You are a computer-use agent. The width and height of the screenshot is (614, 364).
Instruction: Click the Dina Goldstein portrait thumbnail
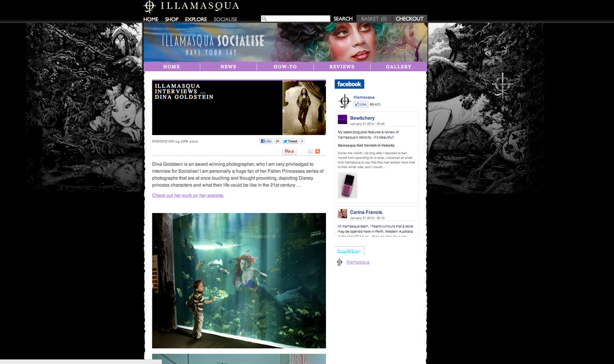(x=305, y=108)
